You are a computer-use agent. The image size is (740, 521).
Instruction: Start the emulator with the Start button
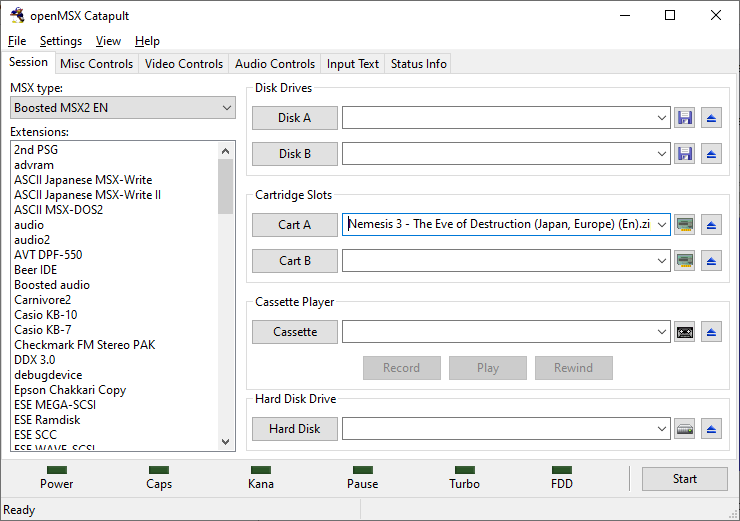(684, 479)
